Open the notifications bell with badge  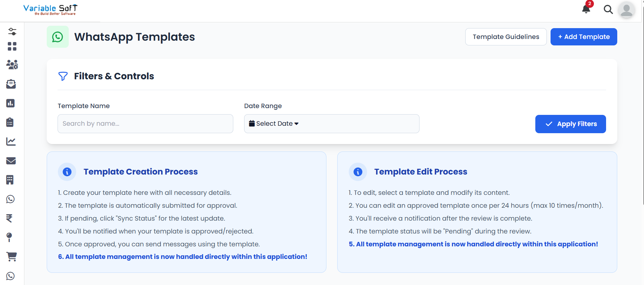pyautogui.click(x=586, y=9)
